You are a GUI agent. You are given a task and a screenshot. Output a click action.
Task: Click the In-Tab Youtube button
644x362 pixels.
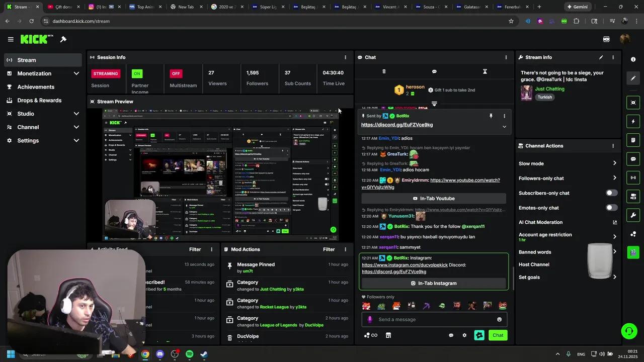coord(434,199)
